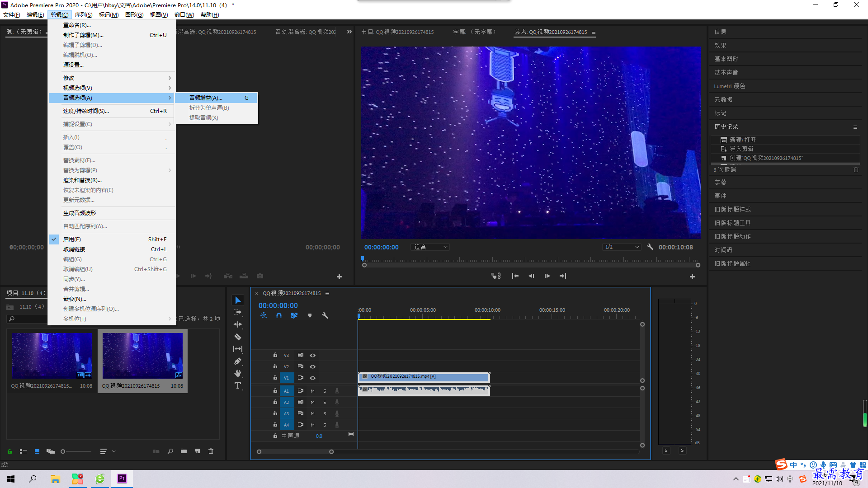Image resolution: width=868 pixels, height=488 pixels.
Task: Click New Item icon in project panel
Action: (x=198, y=451)
